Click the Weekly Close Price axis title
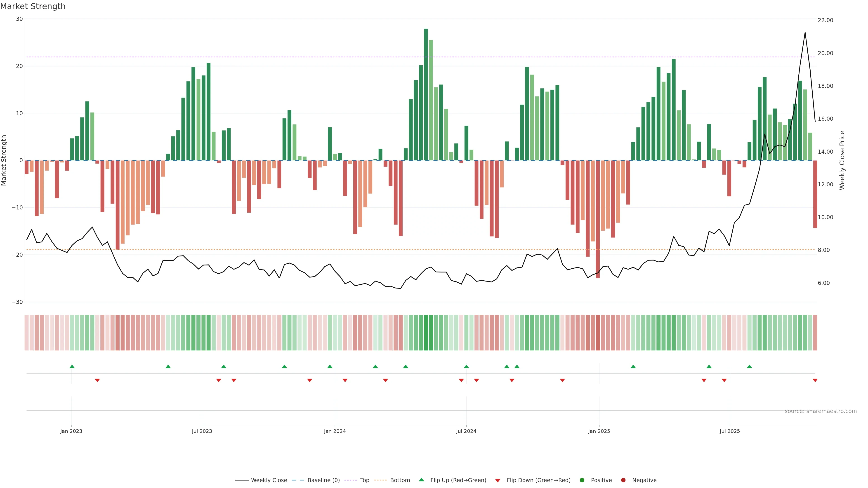 (842, 160)
